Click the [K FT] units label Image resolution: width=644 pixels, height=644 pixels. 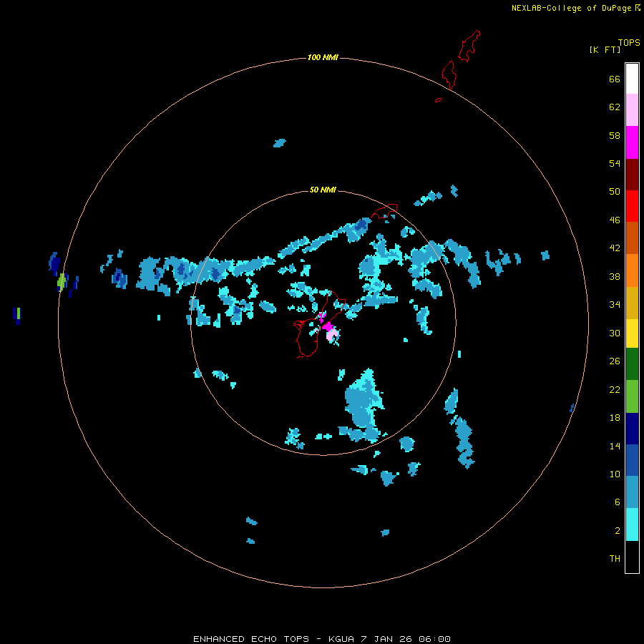pos(605,50)
